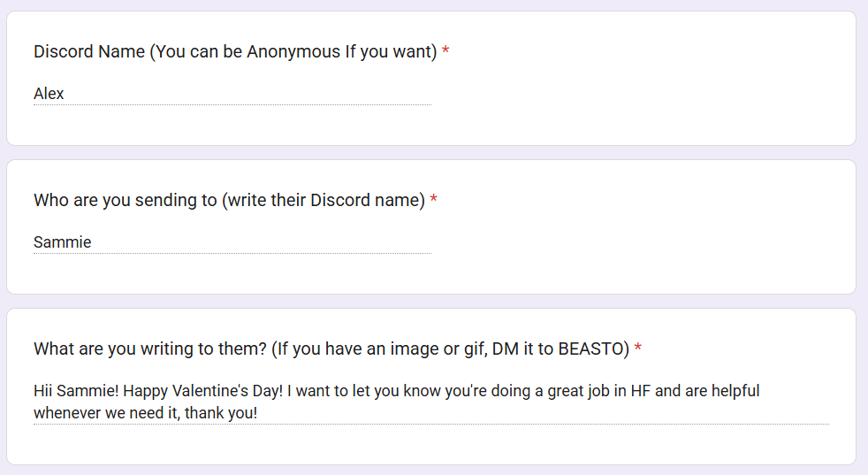Click '(You can be' in the first question title
868x475 pixels.
[195, 52]
